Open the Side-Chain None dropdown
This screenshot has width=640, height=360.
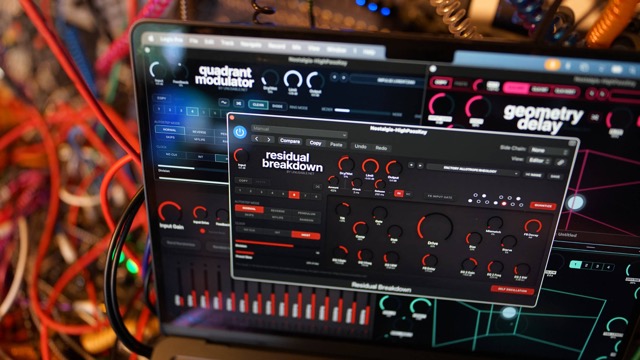548,150
